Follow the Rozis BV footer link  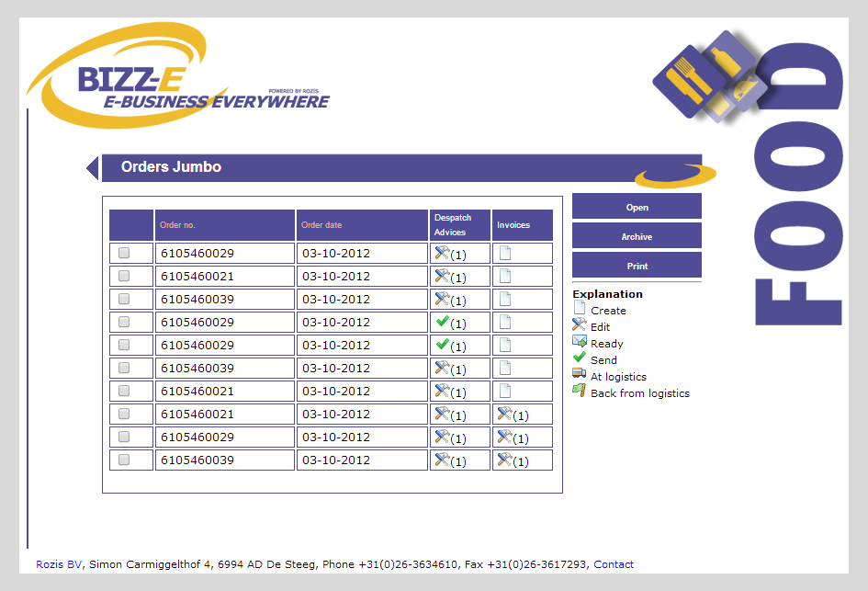pyautogui.click(x=59, y=563)
